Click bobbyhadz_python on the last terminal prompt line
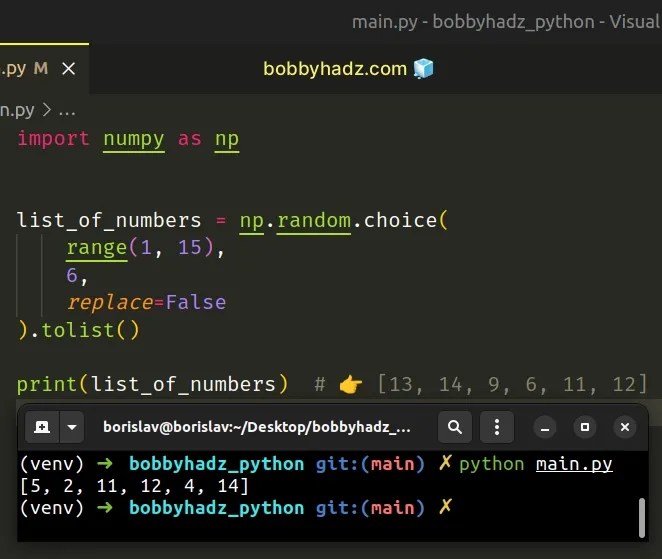 pos(217,508)
